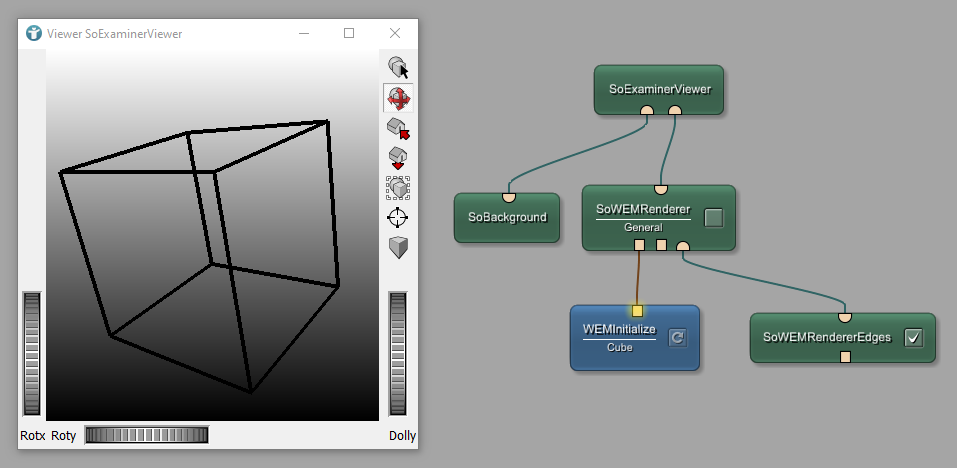Click the viewer window title bar icon
The image size is (957, 468).
tap(34, 33)
